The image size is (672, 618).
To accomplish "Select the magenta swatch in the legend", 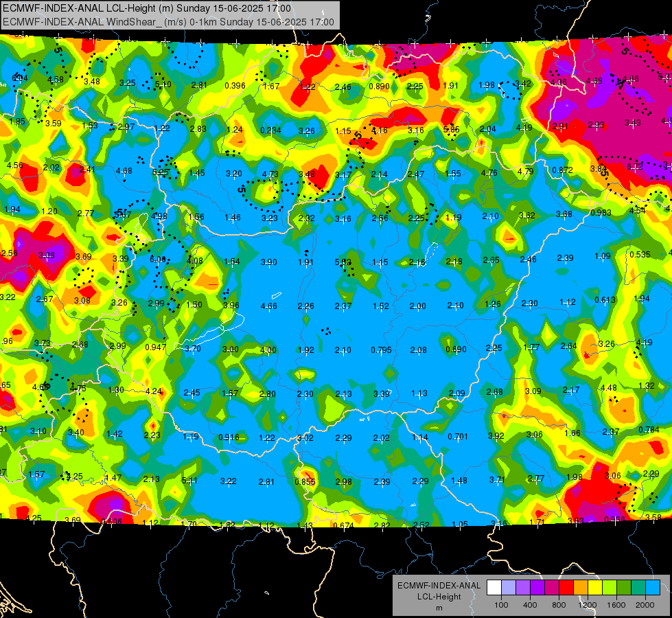I will (552, 587).
